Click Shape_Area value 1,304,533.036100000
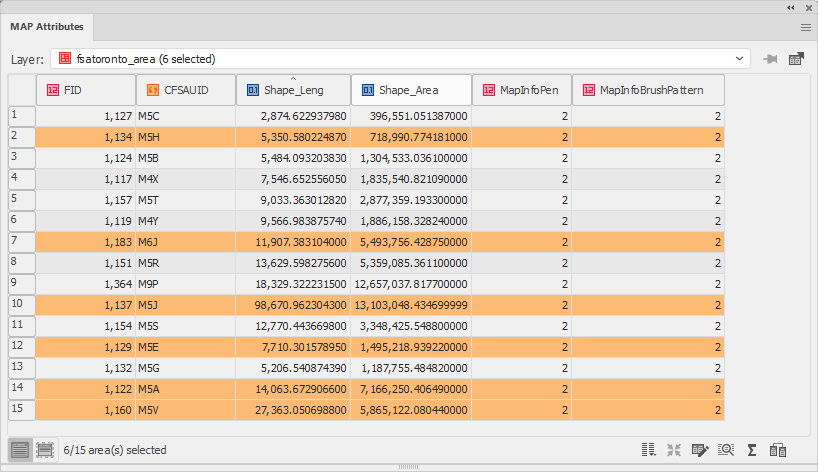Viewport: 818px width, 472px height. 411,158
